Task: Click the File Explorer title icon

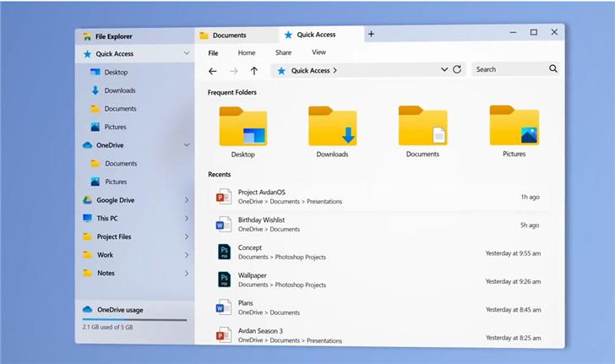Action: click(x=87, y=37)
